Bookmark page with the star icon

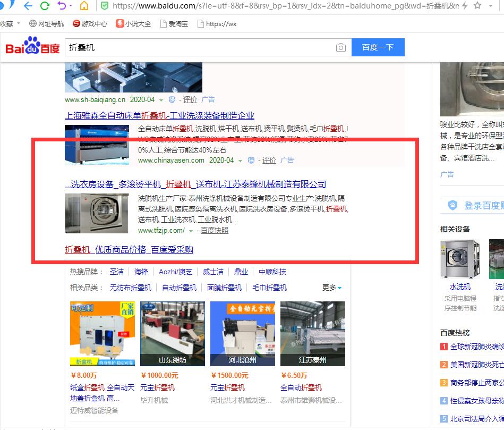click(477, 5)
